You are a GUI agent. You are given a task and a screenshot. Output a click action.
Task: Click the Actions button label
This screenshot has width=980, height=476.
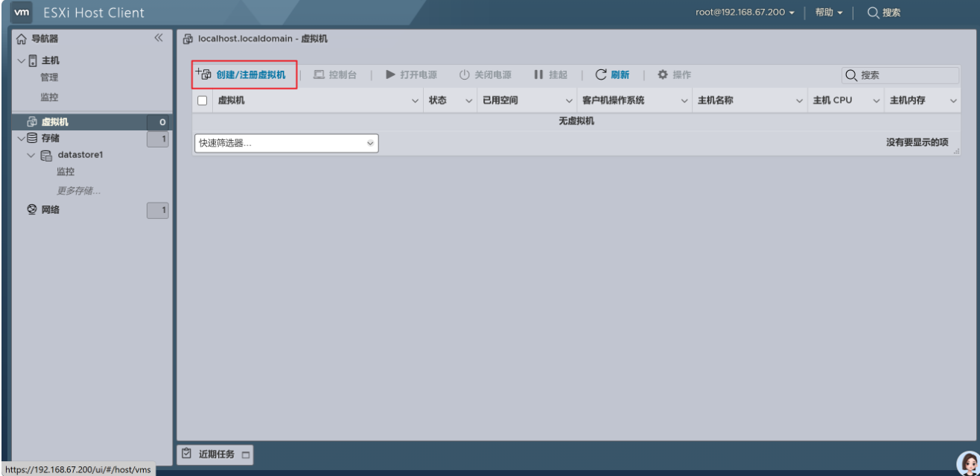pos(681,74)
